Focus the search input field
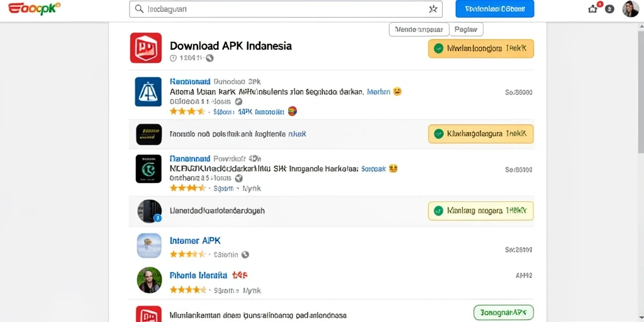 (x=286, y=9)
